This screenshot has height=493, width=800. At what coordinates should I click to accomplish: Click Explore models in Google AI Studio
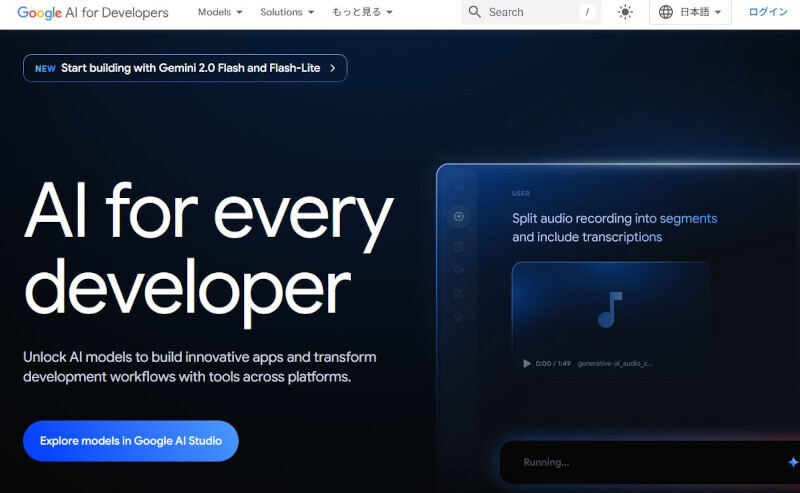coord(131,441)
